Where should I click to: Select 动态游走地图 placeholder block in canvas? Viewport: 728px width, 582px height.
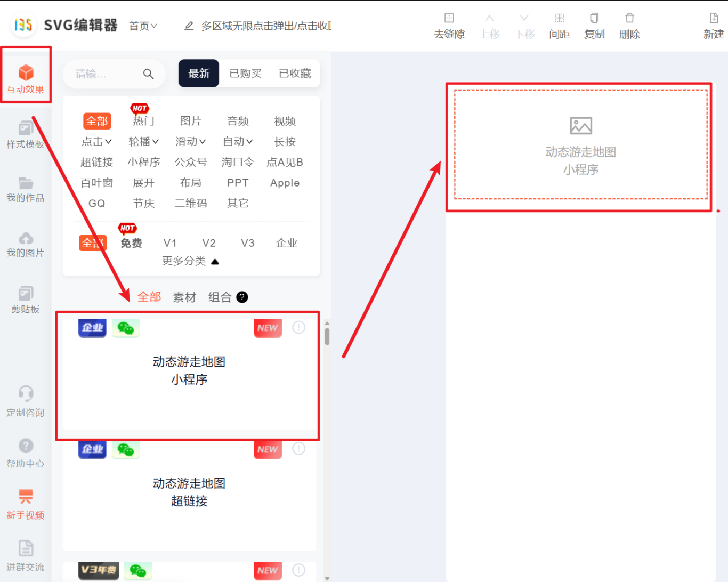click(x=581, y=144)
